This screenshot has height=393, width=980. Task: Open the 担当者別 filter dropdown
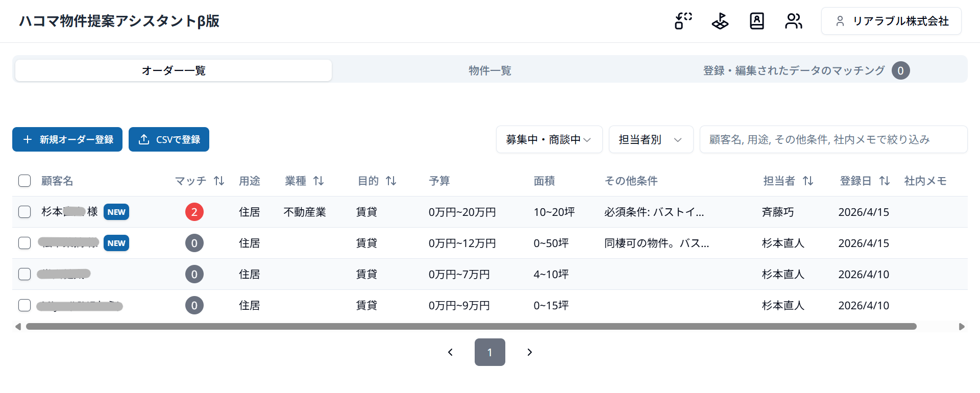(651, 139)
